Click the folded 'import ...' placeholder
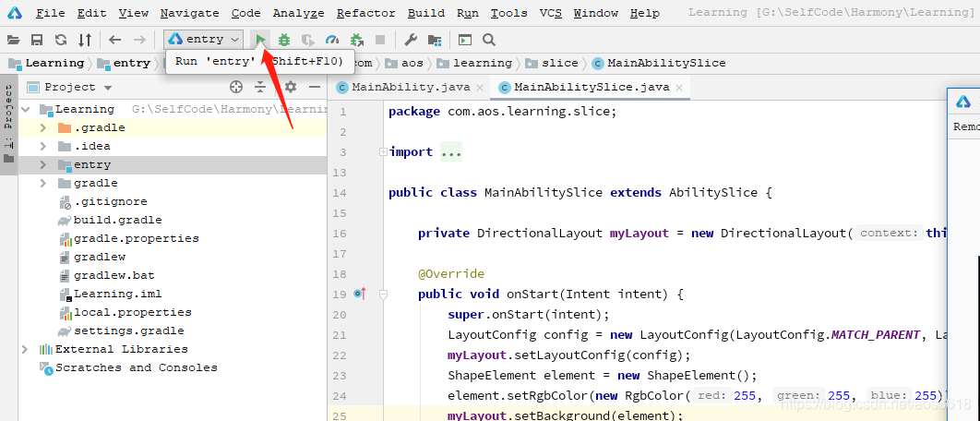Screen dimensions: 980x421 451,152
